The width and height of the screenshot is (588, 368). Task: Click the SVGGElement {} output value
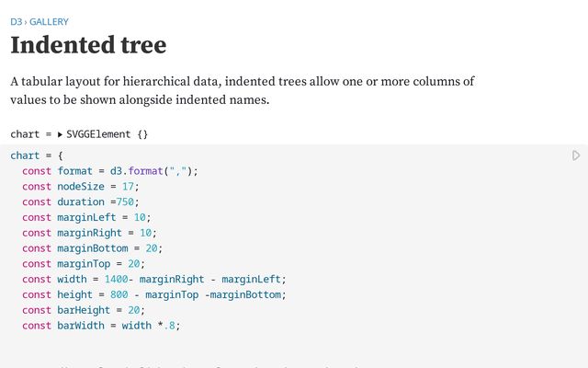pyautogui.click(x=107, y=134)
